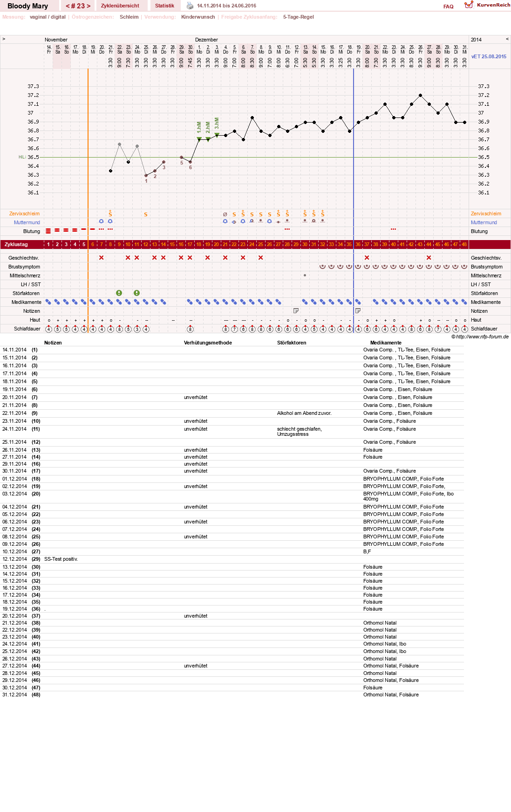The height and width of the screenshot is (812, 511).
Task: Click the 'Verhütungsmethode' column header
Action: 208,343
